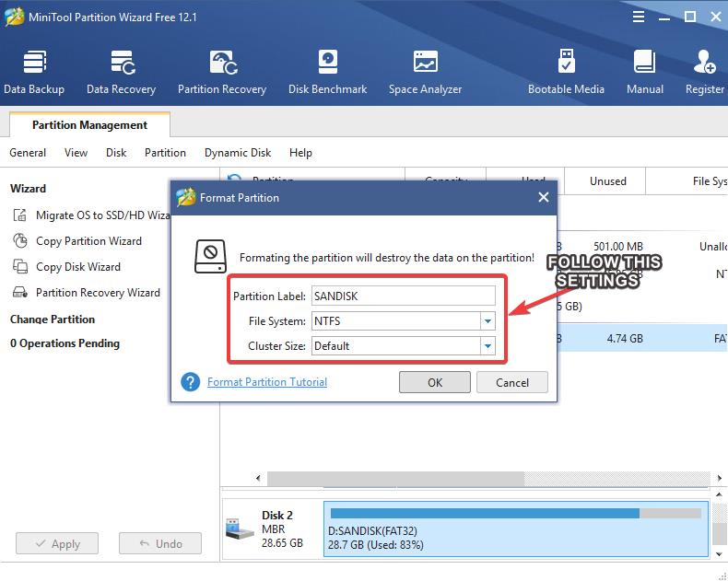This screenshot has width=728, height=581.
Task: Confirm format with the OK button
Action: tap(435, 382)
